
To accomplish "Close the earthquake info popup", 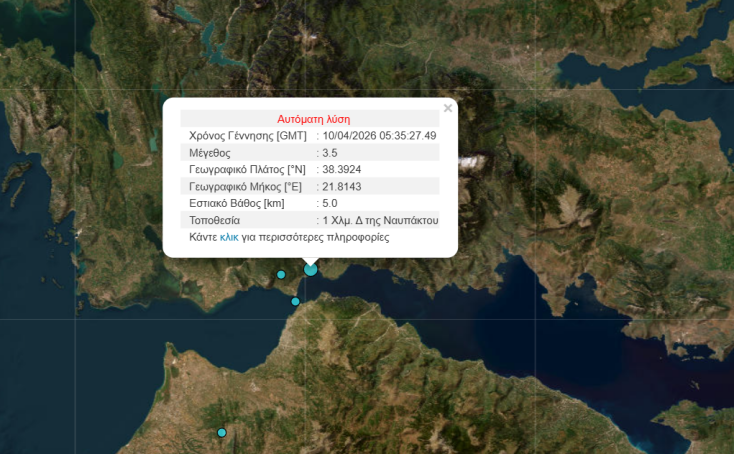I will 448,108.
